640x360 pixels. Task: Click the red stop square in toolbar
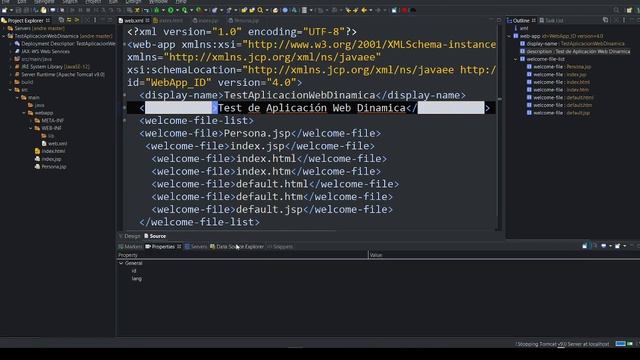point(404,10)
